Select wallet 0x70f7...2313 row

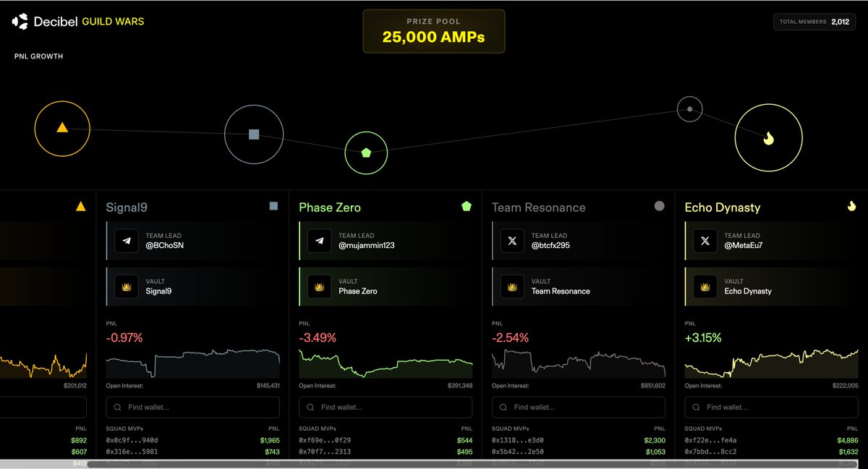386,452
